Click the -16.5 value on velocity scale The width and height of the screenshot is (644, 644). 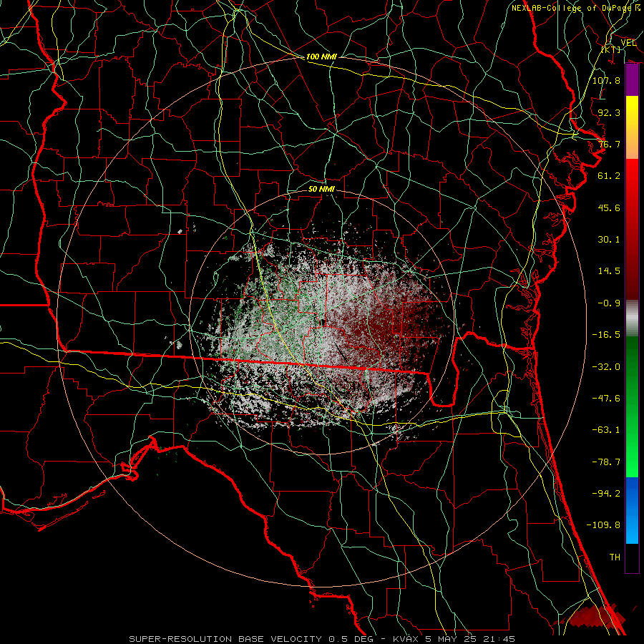[x=606, y=335]
